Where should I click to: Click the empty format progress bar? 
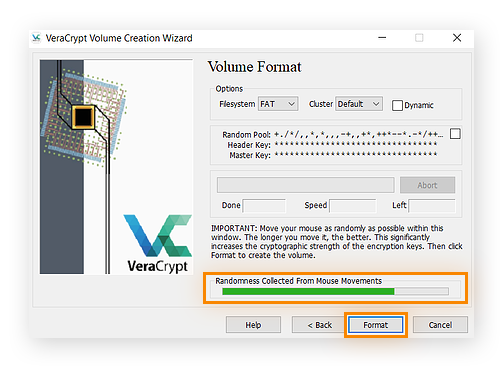(x=305, y=185)
